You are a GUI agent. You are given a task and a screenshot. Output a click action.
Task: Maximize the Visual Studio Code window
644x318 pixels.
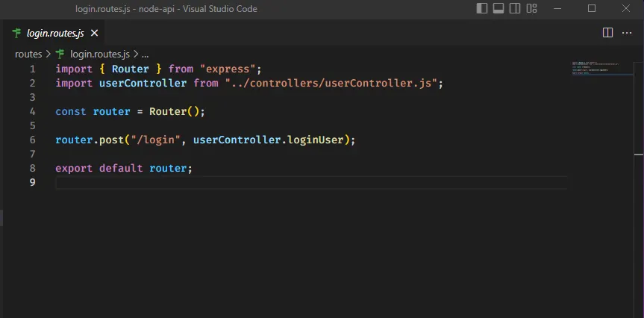(x=592, y=8)
